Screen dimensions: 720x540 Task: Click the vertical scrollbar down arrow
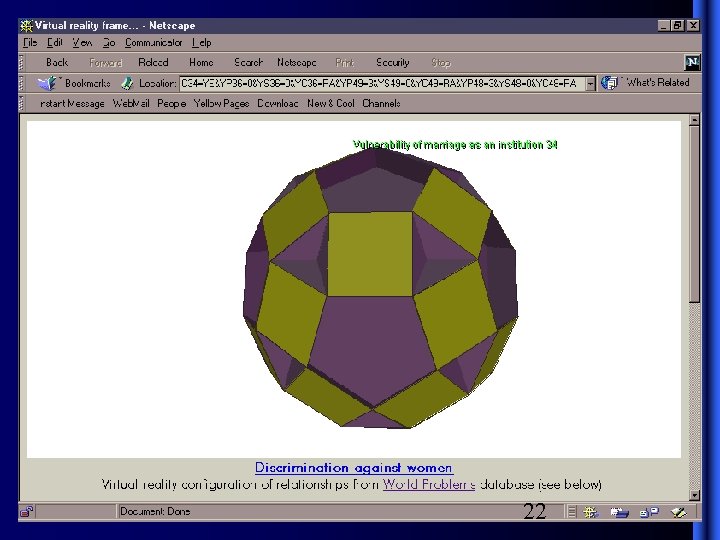point(694,495)
